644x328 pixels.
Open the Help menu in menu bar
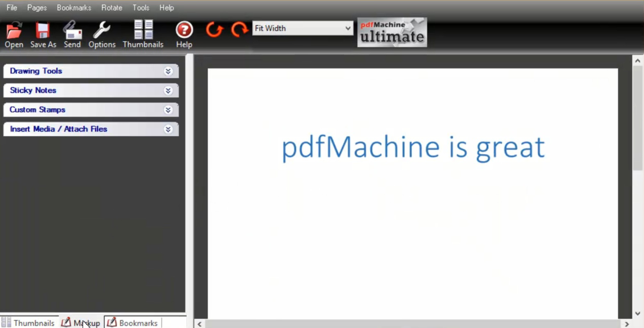pyautogui.click(x=167, y=7)
